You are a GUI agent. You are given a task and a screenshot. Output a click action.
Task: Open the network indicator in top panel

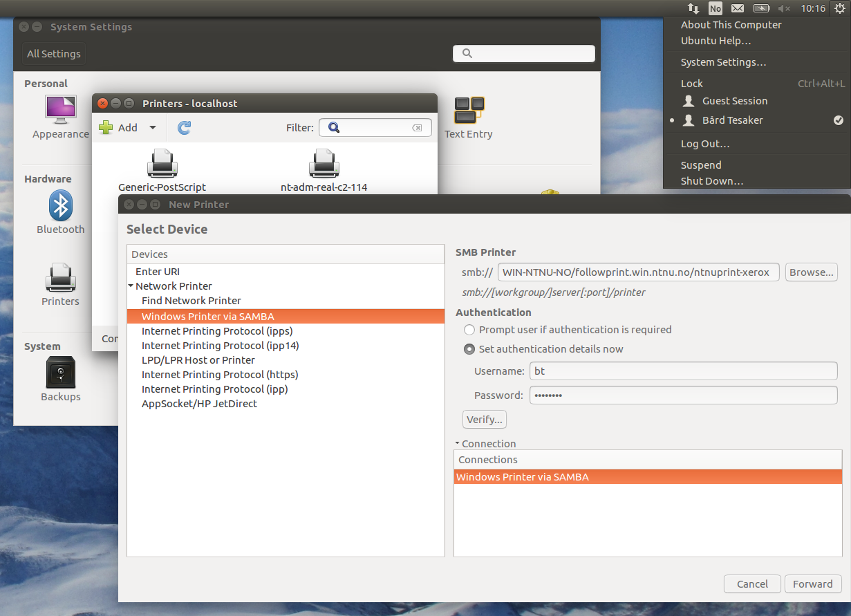[x=693, y=8]
